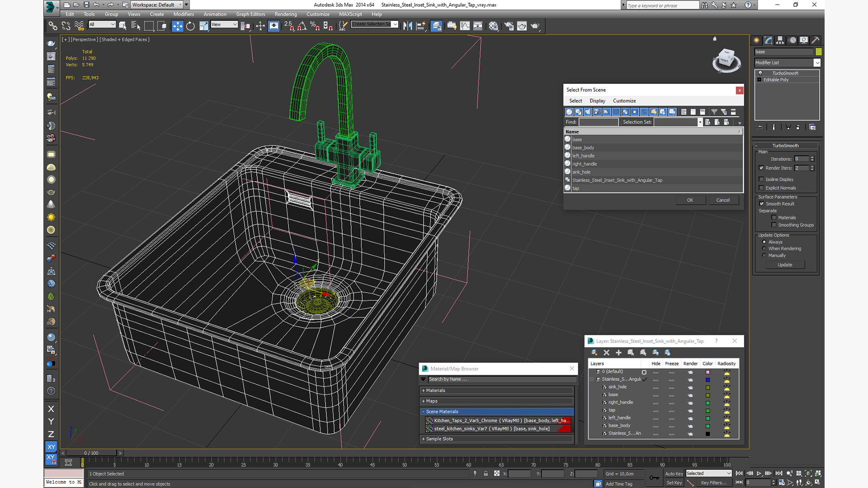Enable Explicit Normals checkbox

click(761, 188)
